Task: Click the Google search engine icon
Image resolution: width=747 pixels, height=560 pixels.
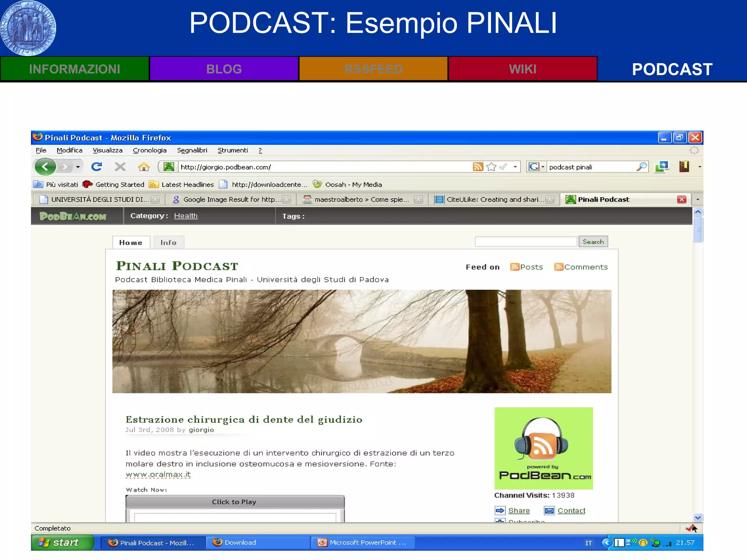Action: [x=534, y=167]
